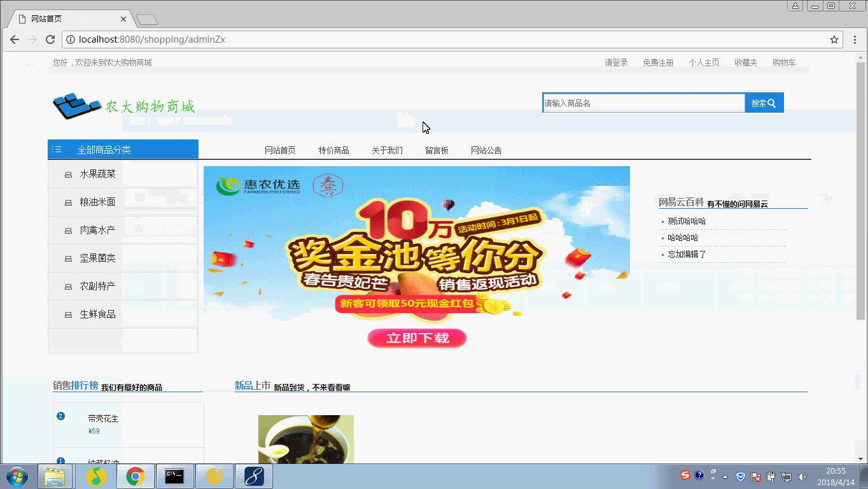Open the 忘加编辑了 article link

687,254
